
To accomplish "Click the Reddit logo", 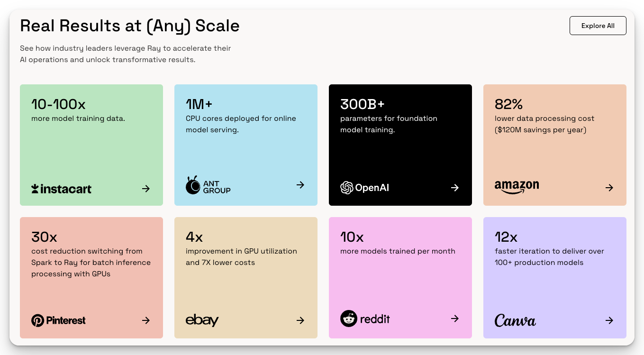I will (x=365, y=319).
